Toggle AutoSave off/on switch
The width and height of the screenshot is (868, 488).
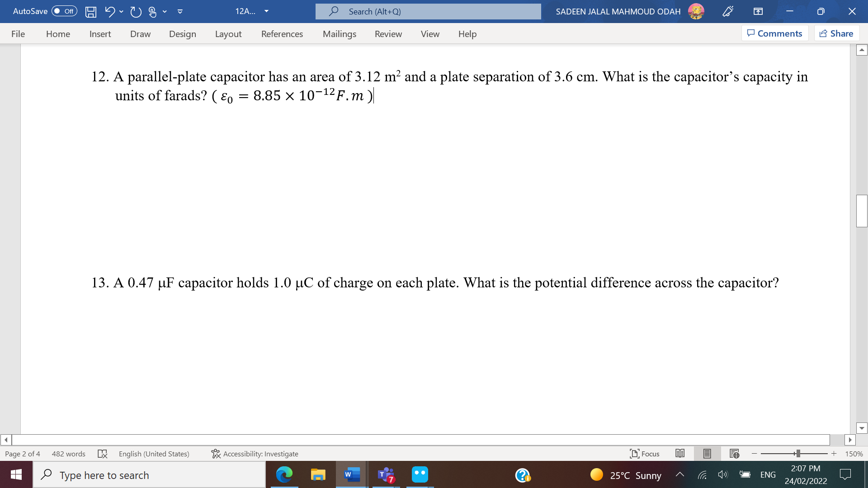pyautogui.click(x=63, y=11)
